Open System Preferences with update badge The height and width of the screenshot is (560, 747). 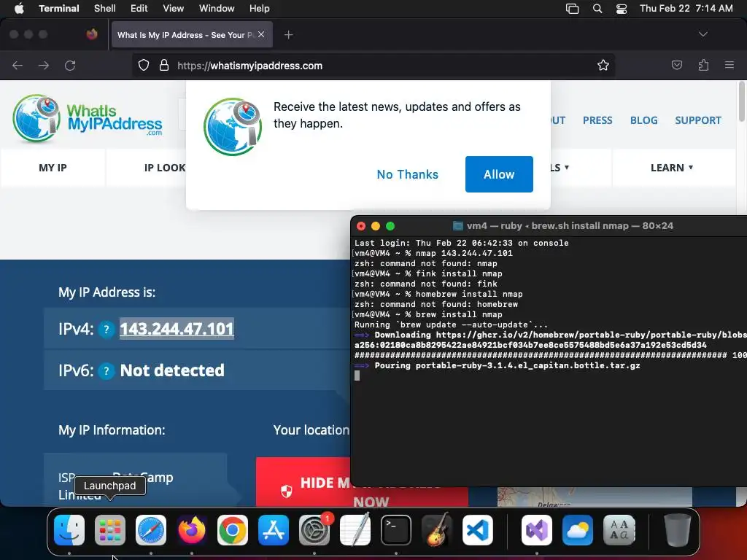click(x=314, y=530)
